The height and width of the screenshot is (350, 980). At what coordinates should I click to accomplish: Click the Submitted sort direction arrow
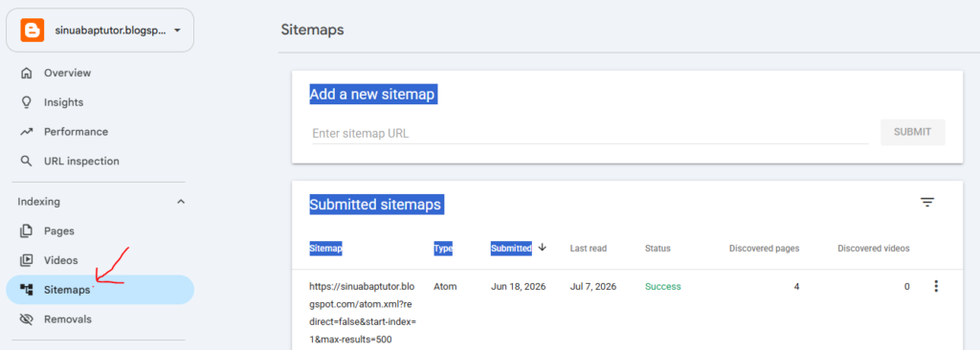pyautogui.click(x=542, y=248)
